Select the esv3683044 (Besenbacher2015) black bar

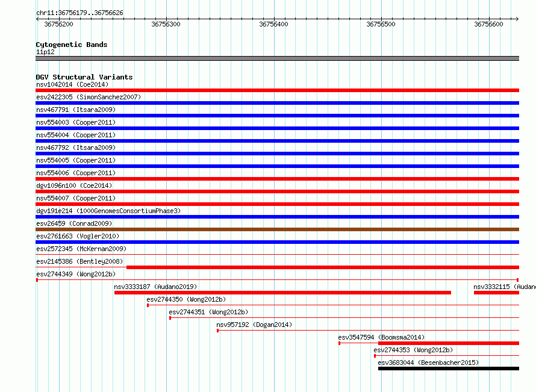pyautogui.click(x=449, y=369)
